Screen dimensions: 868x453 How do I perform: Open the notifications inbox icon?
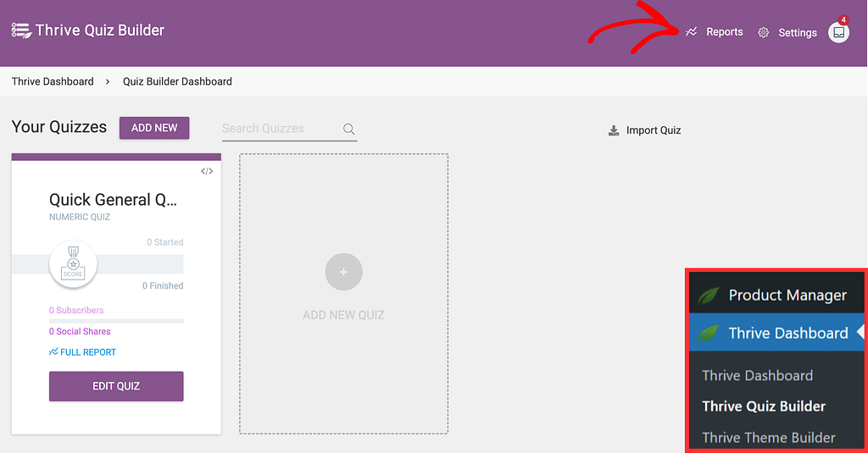point(838,33)
